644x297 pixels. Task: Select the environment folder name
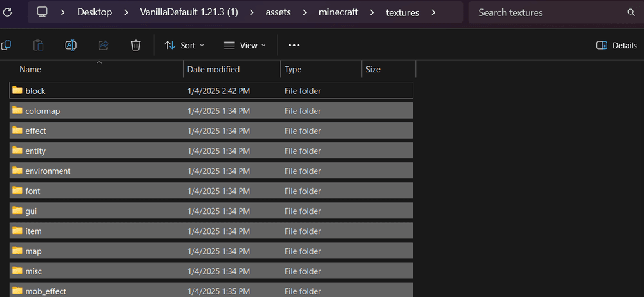pyautogui.click(x=48, y=171)
